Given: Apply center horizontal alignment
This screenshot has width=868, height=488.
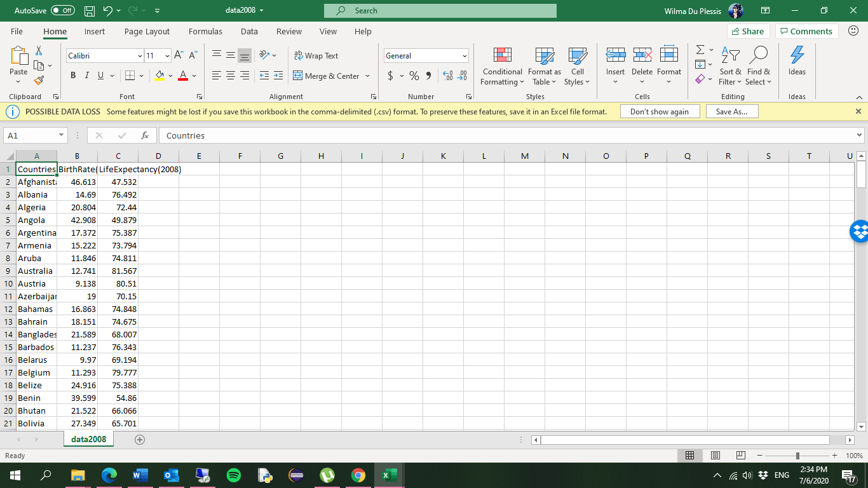Looking at the screenshot, I should [231, 76].
